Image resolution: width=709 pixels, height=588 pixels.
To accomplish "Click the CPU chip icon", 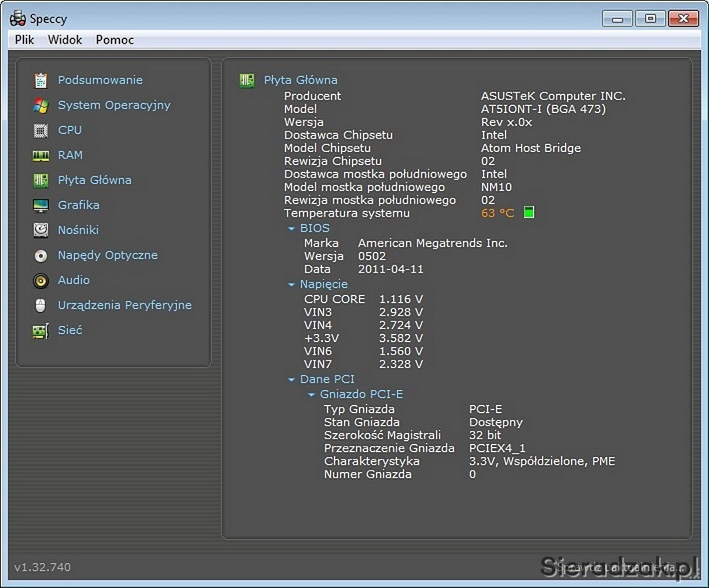I will 41,130.
